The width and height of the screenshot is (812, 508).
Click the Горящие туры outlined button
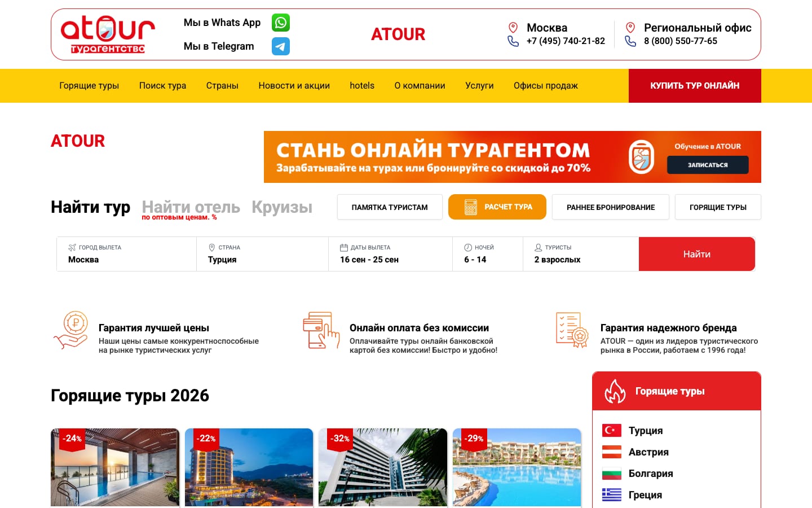click(x=718, y=207)
